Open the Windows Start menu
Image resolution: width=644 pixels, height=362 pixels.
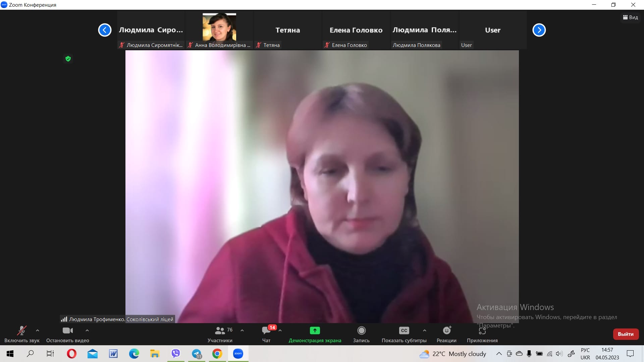(10, 354)
